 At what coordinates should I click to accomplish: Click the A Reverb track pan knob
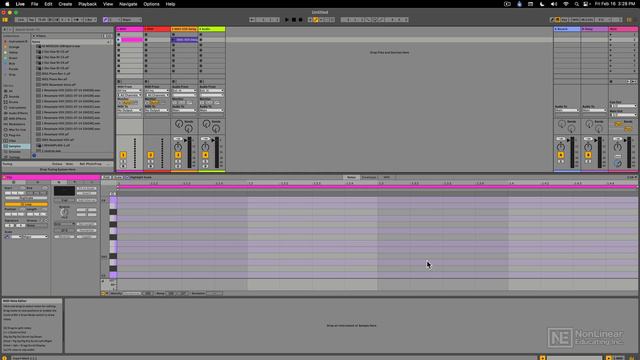click(561, 147)
